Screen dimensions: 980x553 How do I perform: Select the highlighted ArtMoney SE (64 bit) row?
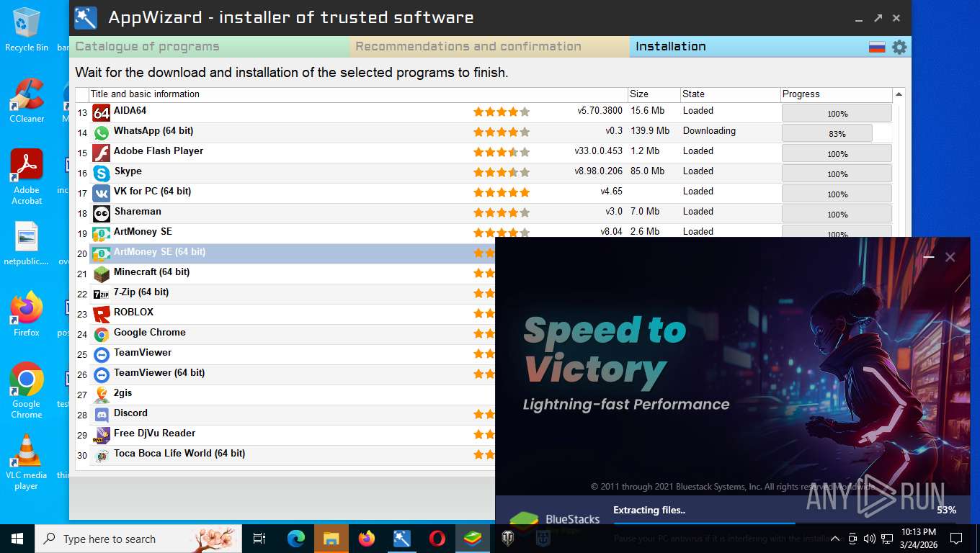pyautogui.click(x=292, y=253)
